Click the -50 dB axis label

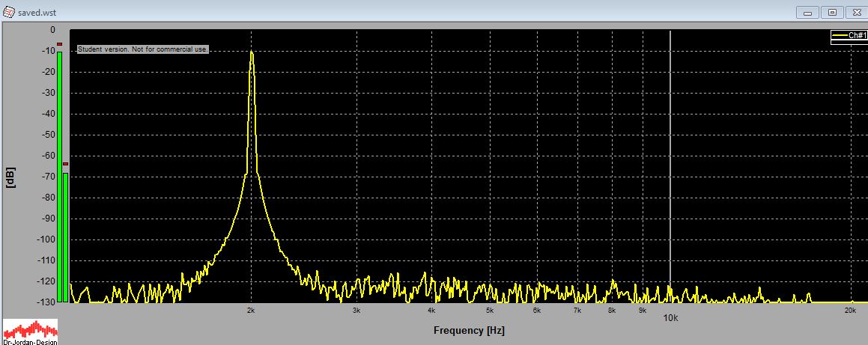tap(47, 135)
